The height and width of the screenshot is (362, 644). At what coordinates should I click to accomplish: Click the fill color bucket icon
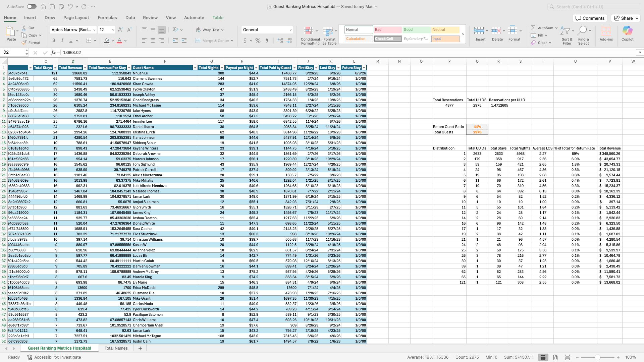107,41
